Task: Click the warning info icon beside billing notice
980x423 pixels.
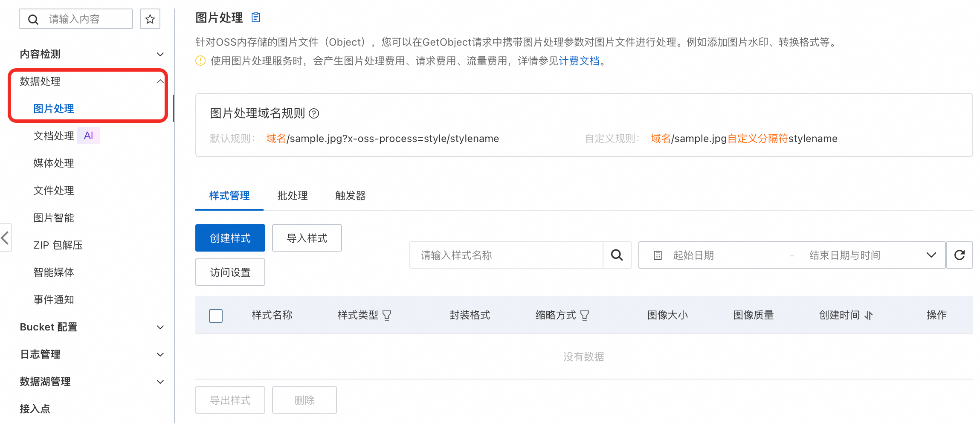Action: click(x=200, y=61)
